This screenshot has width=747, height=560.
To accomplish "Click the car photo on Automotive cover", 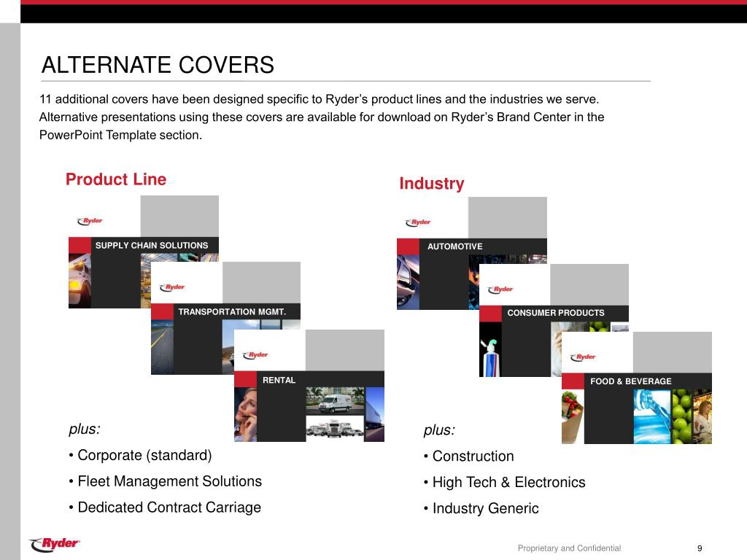I will pos(409,282).
